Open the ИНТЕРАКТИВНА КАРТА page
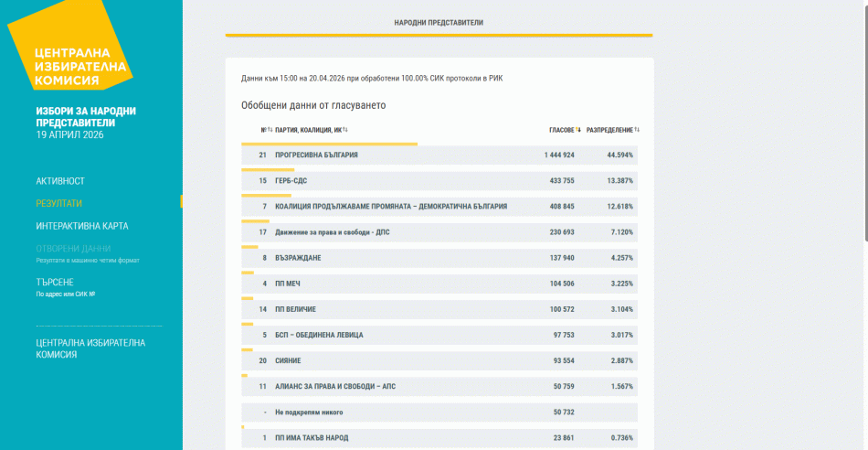Screen dimensions: 868x450 click(82, 226)
